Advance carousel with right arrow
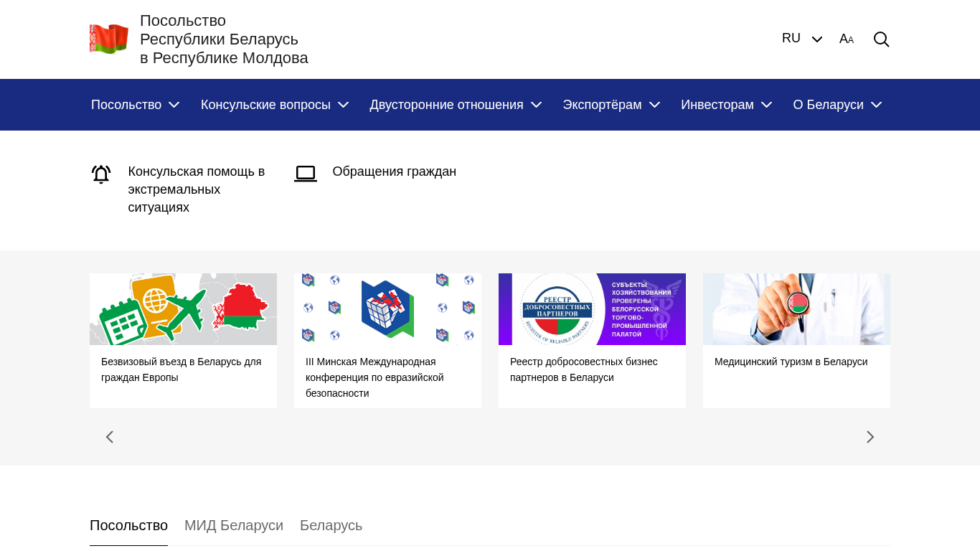Image resolution: width=980 pixels, height=551 pixels. click(x=870, y=437)
